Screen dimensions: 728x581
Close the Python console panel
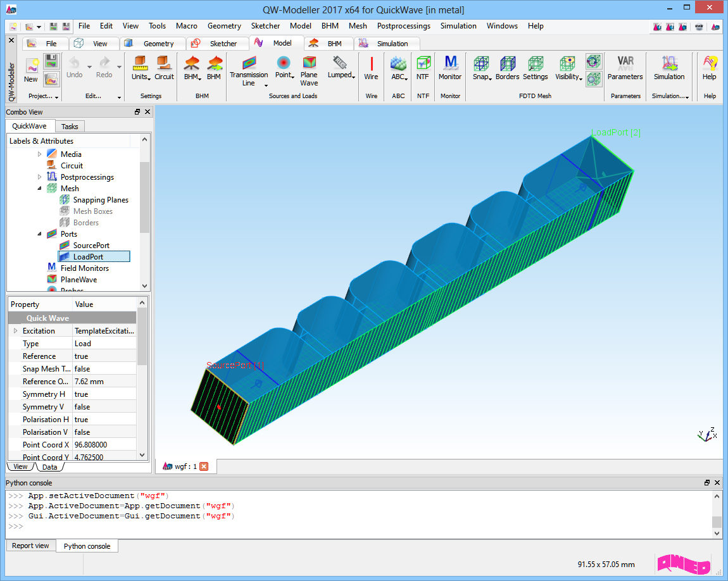pyautogui.click(x=717, y=483)
